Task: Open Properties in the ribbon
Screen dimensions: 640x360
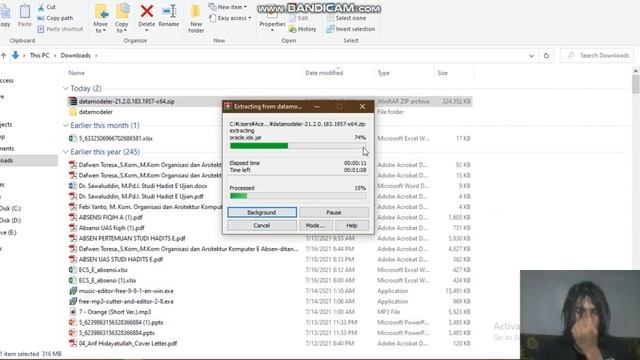Action: pyautogui.click(x=272, y=20)
